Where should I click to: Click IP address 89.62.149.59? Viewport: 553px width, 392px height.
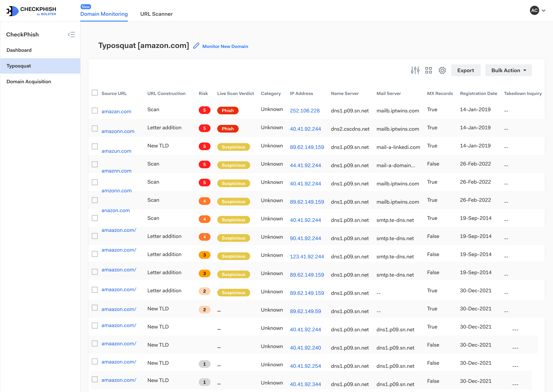point(305,311)
